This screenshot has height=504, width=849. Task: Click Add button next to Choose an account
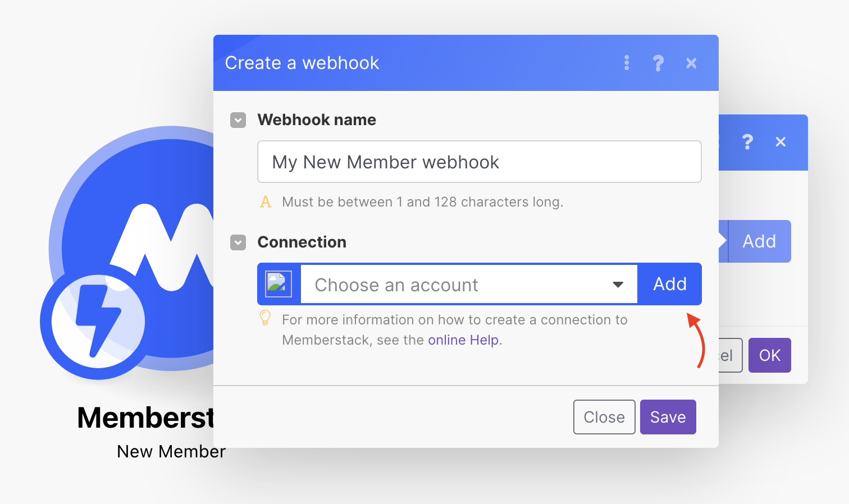(x=670, y=284)
